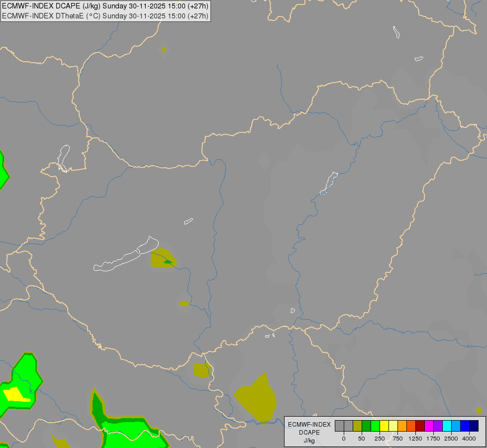The width and height of the screenshot is (487, 448).
Task: Click the cyan legend swatch
Action: (x=447, y=426)
